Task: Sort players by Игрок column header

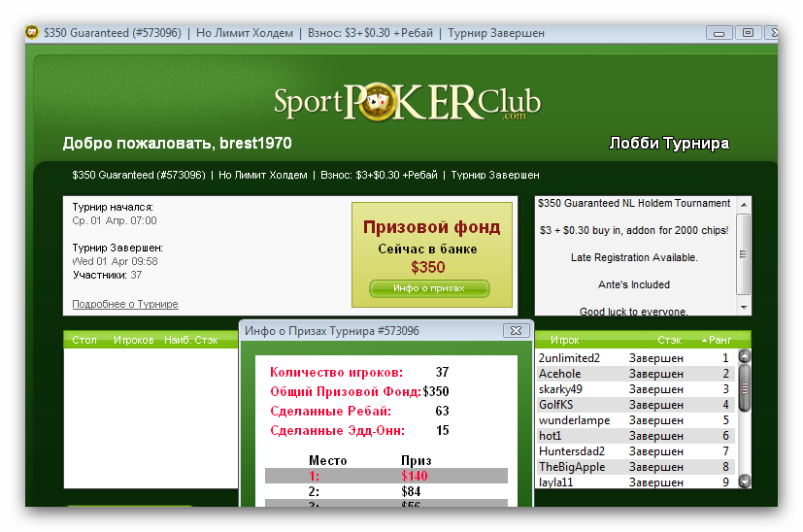Action: point(564,340)
